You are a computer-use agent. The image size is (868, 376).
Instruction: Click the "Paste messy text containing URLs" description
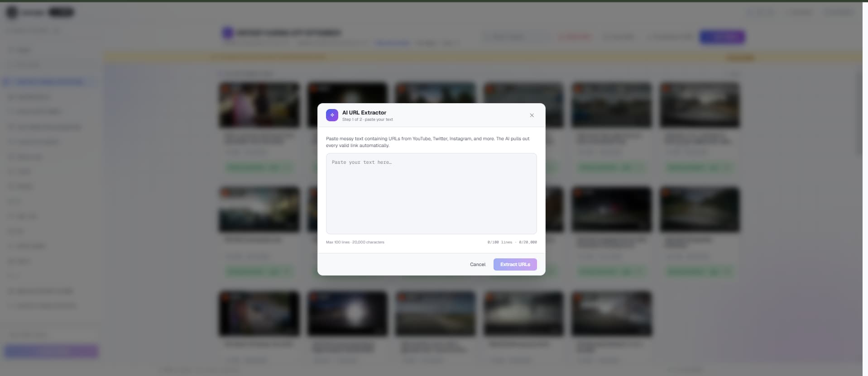427,142
